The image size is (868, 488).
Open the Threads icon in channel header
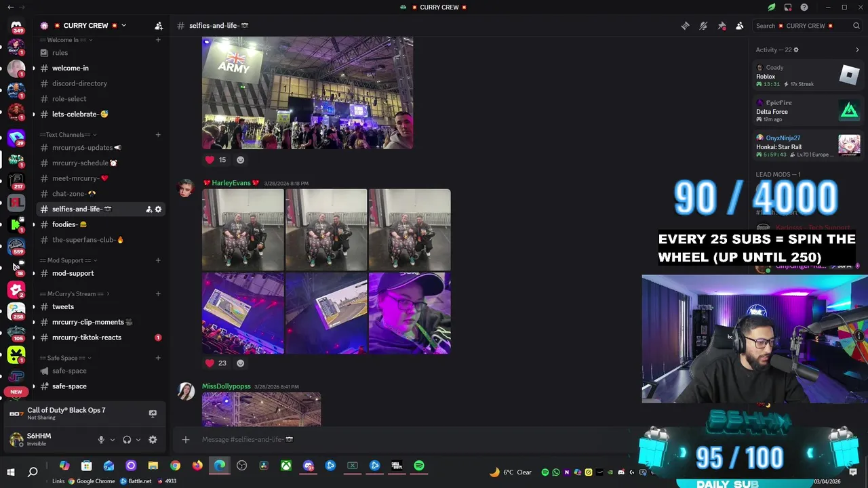point(685,26)
